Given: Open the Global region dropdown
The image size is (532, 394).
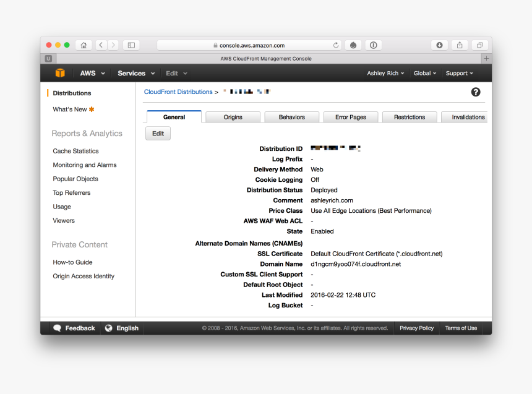Looking at the screenshot, I should point(425,74).
